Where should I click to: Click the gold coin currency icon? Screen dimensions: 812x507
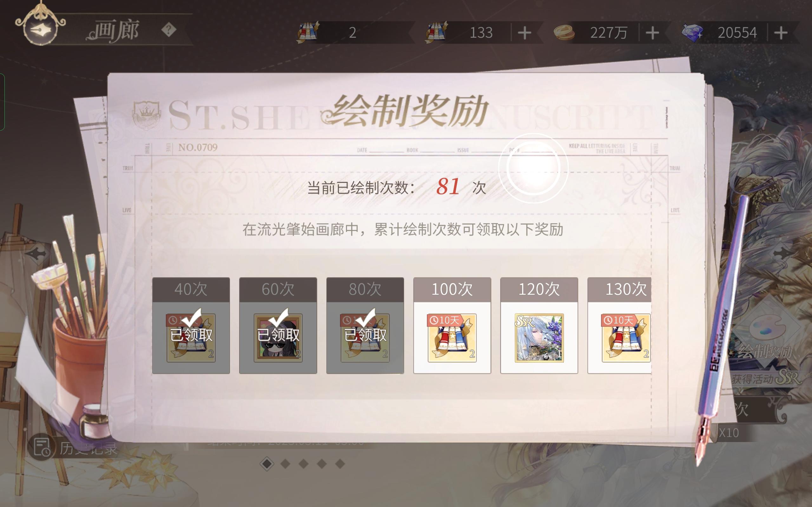[x=564, y=33]
